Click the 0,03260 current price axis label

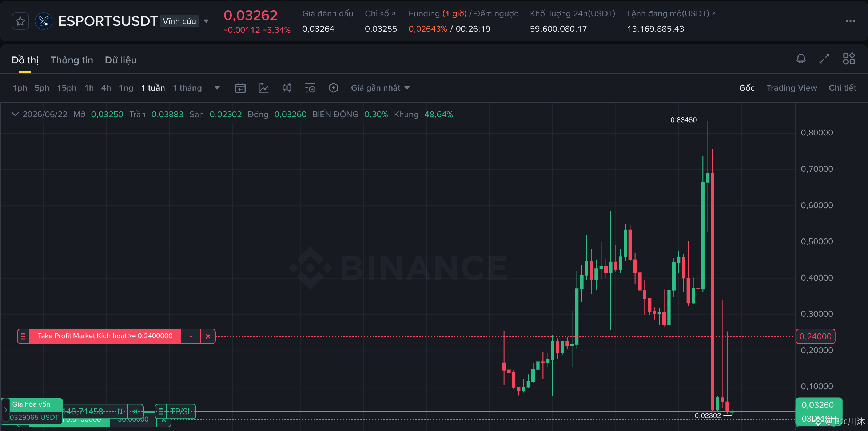pyautogui.click(x=817, y=405)
